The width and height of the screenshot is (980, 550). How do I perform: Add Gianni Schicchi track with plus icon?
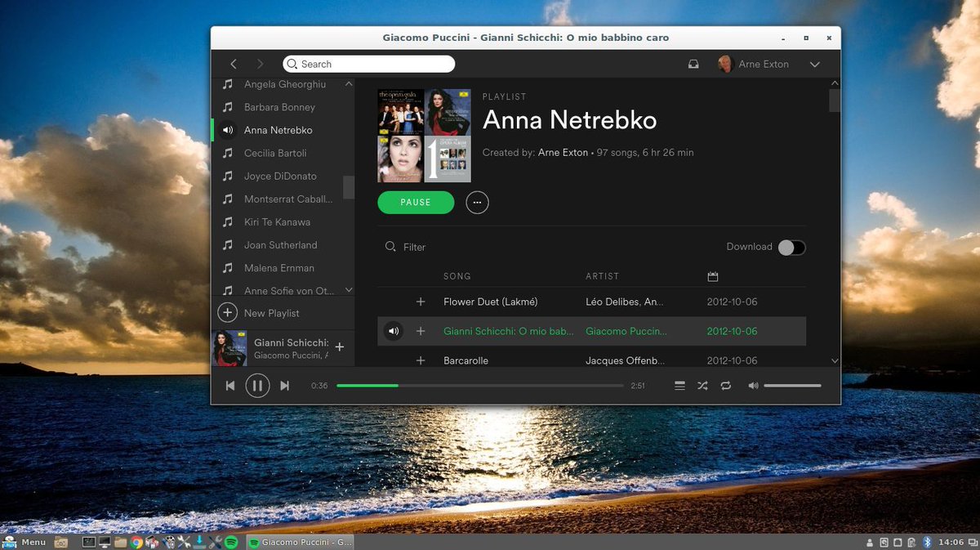click(421, 331)
